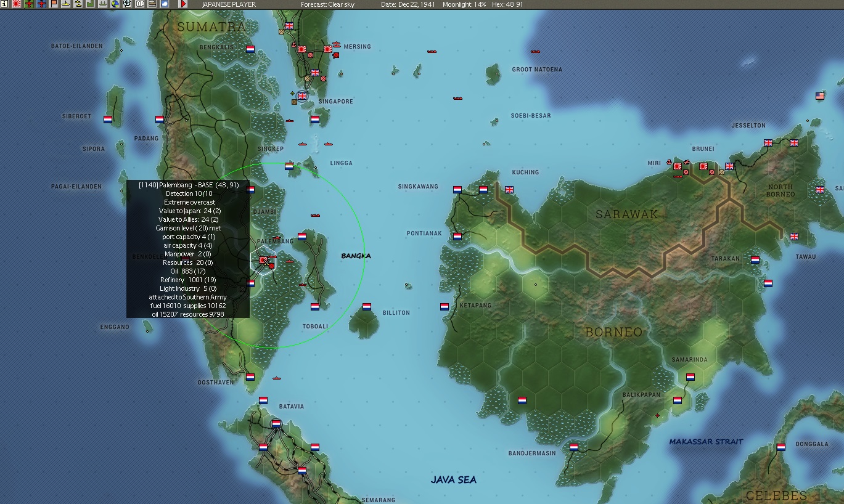Click the red ship icon near Mersing
Image resolution: width=844 pixels, height=504 pixels.
click(337, 45)
